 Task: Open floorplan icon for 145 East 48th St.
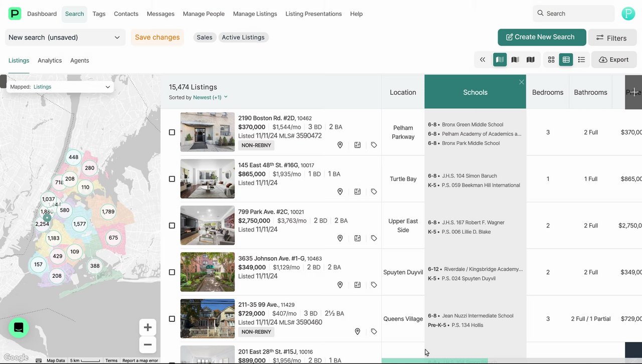click(358, 192)
